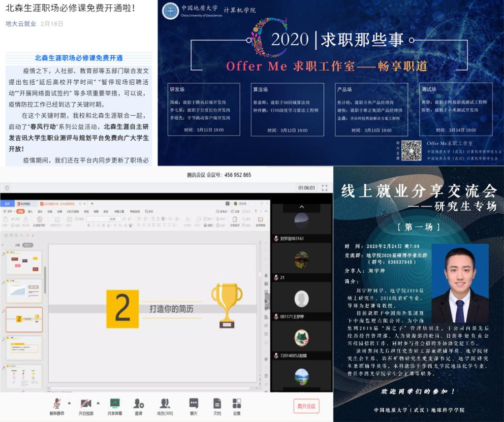The image size is (504, 422).
Task: Add a new WPS document tab
Action: point(92,203)
